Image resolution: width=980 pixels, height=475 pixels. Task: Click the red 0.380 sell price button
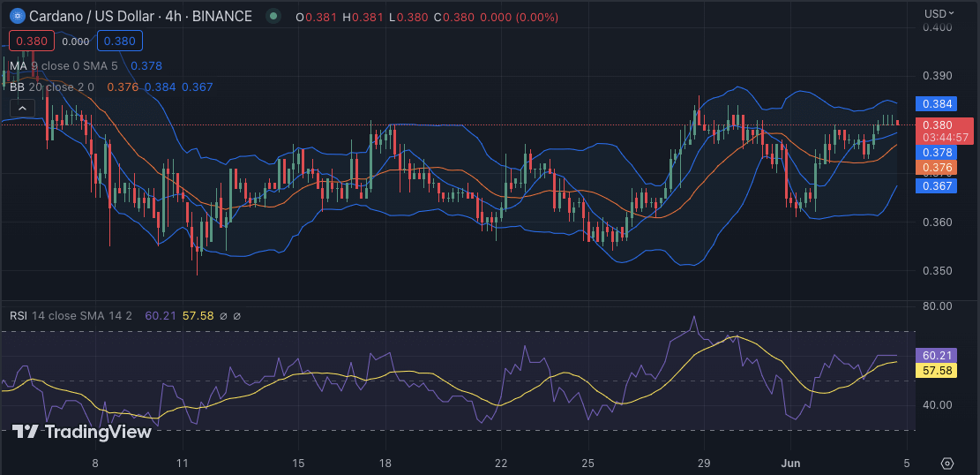(x=32, y=41)
